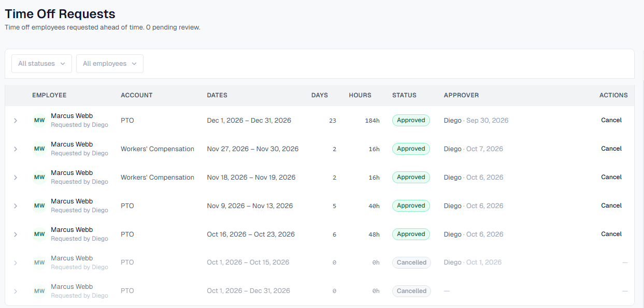Viewport: 644px width, 308px height.
Task: Click the DATES column header
Action: click(x=217, y=95)
